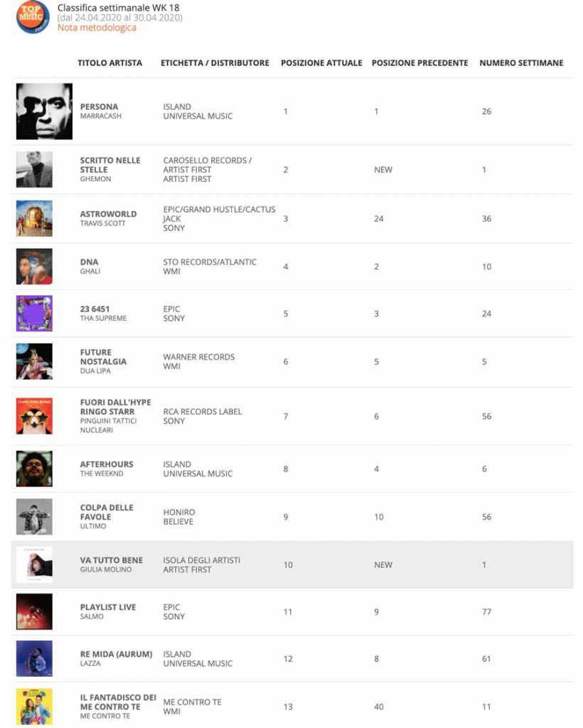This screenshot has width=583, height=728.
Task: Click the Top Music FIMI logo
Action: pyautogui.click(x=33, y=16)
